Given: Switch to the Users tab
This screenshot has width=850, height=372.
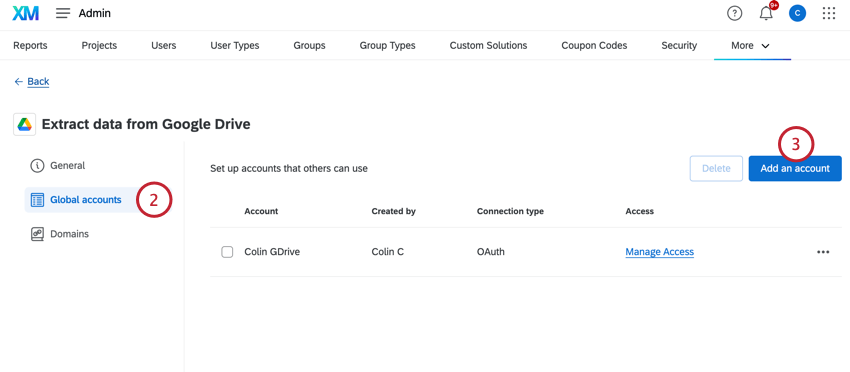Looking at the screenshot, I should pos(164,46).
